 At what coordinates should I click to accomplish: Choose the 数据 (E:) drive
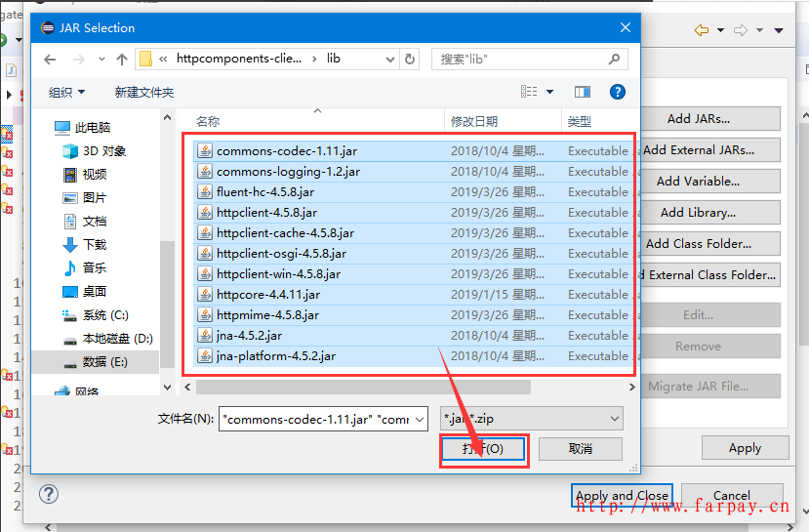pyautogui.click(x=106, y=362)
